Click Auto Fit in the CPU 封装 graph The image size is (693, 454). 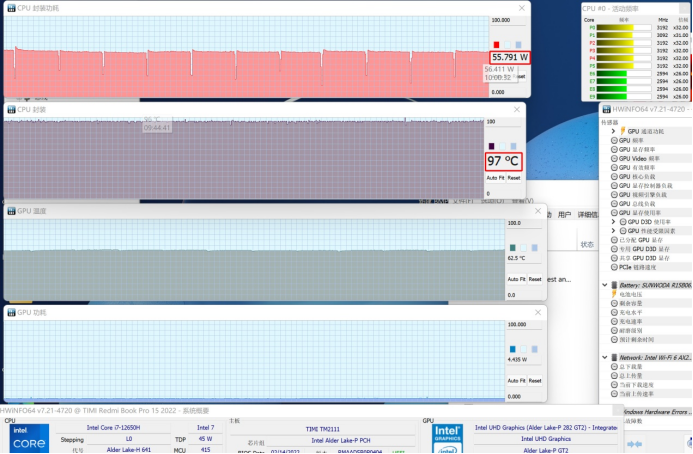point(495,178)
